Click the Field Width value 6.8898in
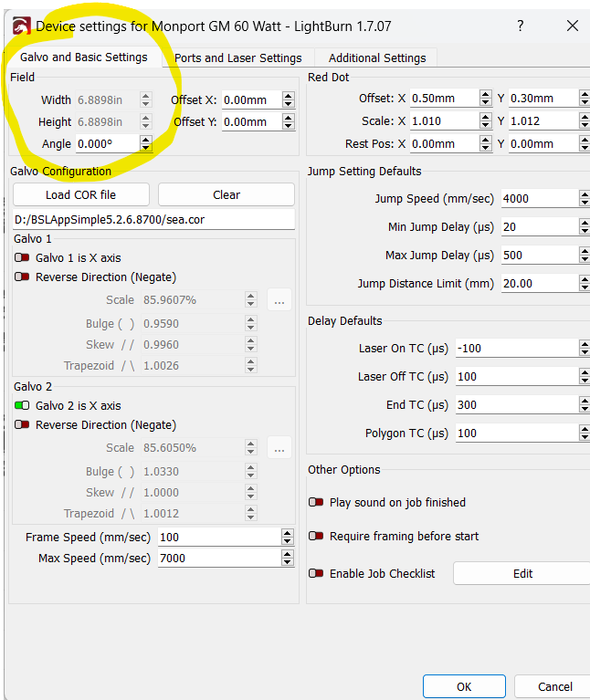590x700 pixels. tap(100, 100)
